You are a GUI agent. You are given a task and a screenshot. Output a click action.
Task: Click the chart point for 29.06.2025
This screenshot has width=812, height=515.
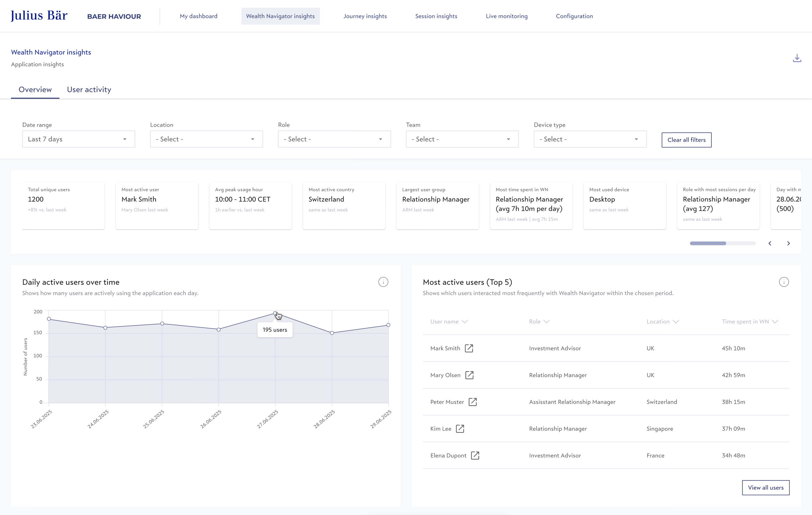point(388,325)
